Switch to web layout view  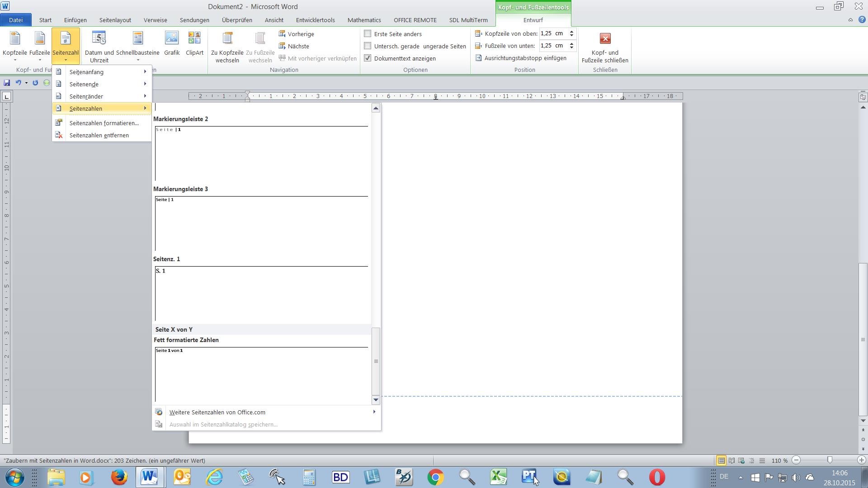pyautogui.click(x=741, y=460)
